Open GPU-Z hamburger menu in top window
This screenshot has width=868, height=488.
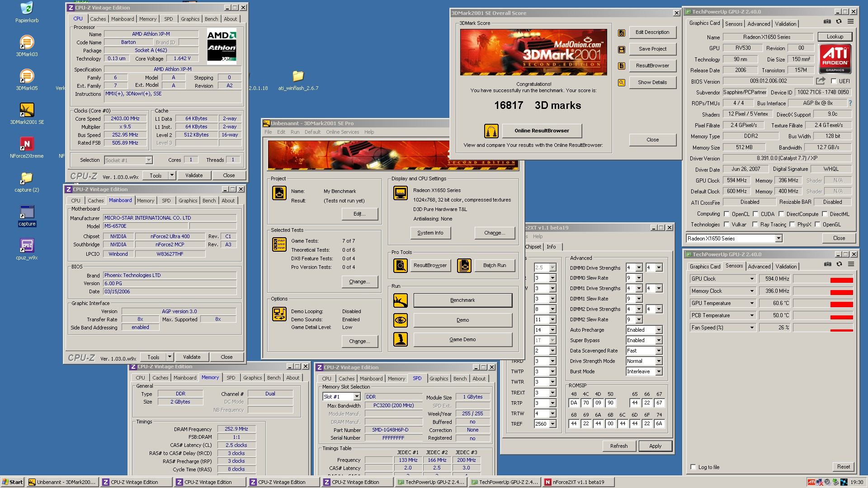pos(851,22)
